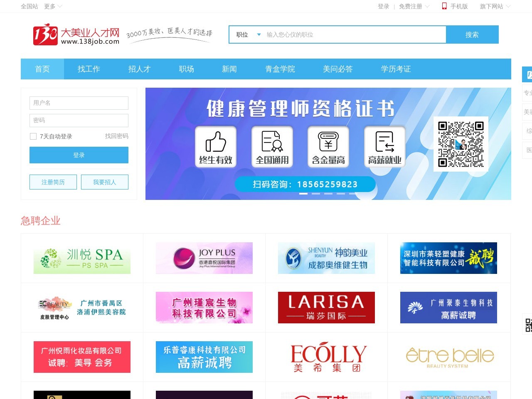Viewport: 532px width, 399px height.
Task: Click the 全国通用 certificate icon
Action: click(x=272, y=142)
